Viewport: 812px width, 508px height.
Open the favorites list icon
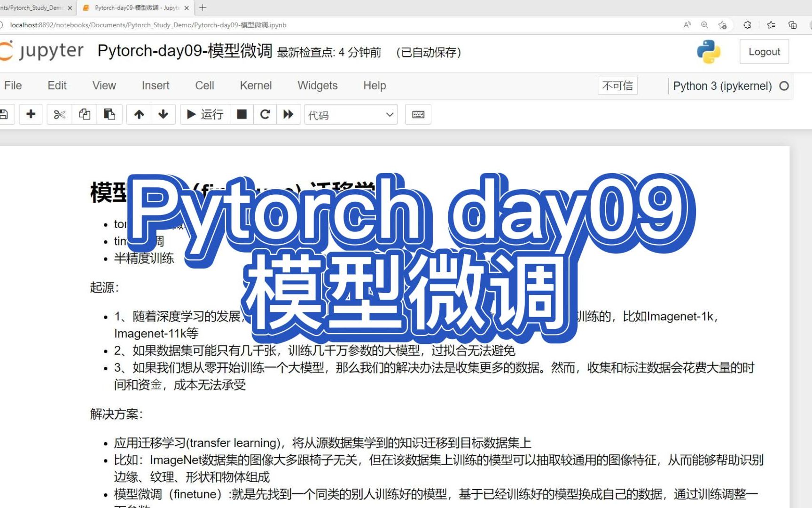pos(771,25)
